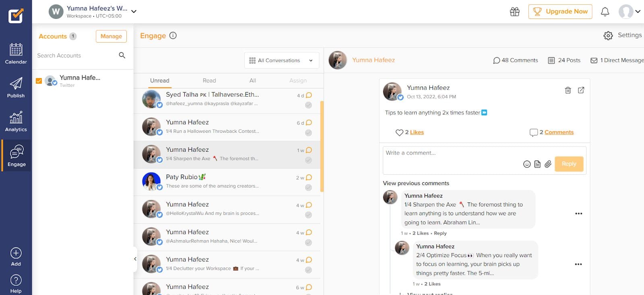644x295 pixels.
Task: Open post in new window icon
Action: [x=581, y=90]
